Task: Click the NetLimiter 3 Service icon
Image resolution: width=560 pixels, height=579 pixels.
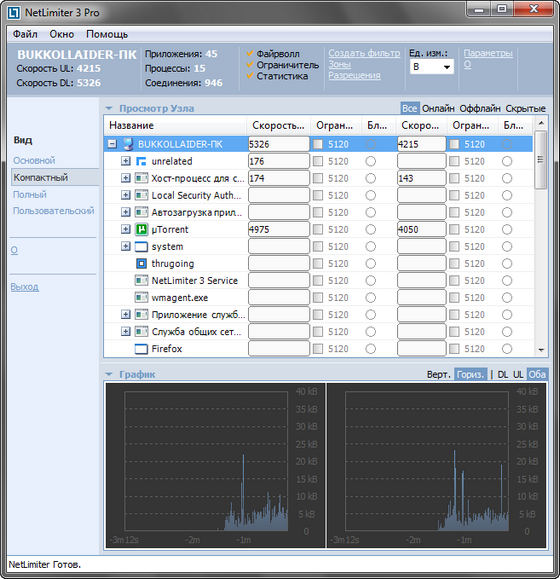Action: pyautogui.click(x=141, y=281)
